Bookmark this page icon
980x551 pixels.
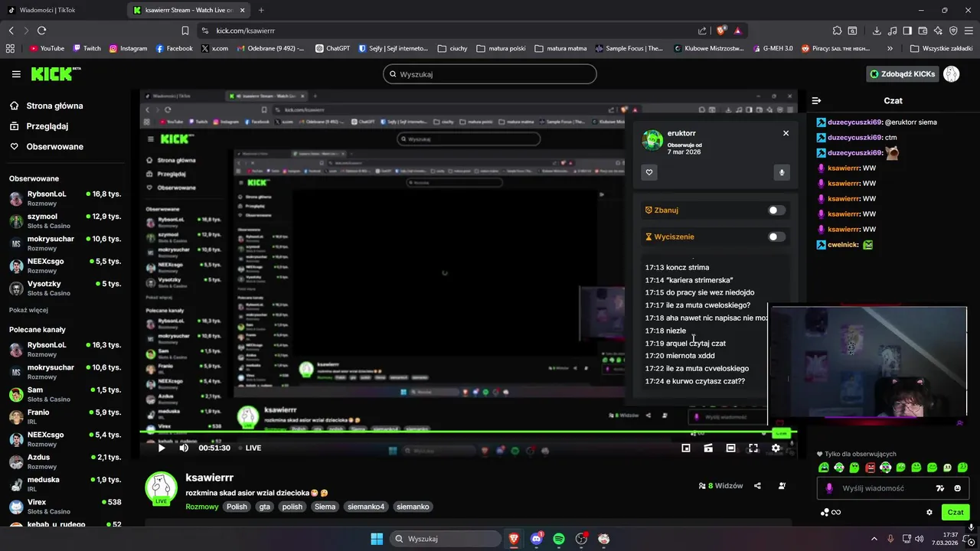pyautogui.click(x=185, y=31)
